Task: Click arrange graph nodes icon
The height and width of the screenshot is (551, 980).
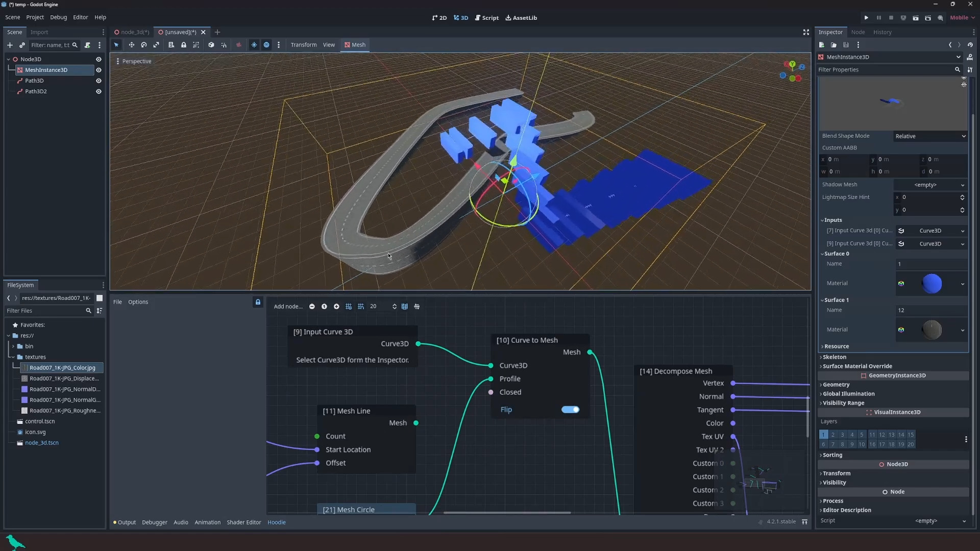Action: (417, 307)
